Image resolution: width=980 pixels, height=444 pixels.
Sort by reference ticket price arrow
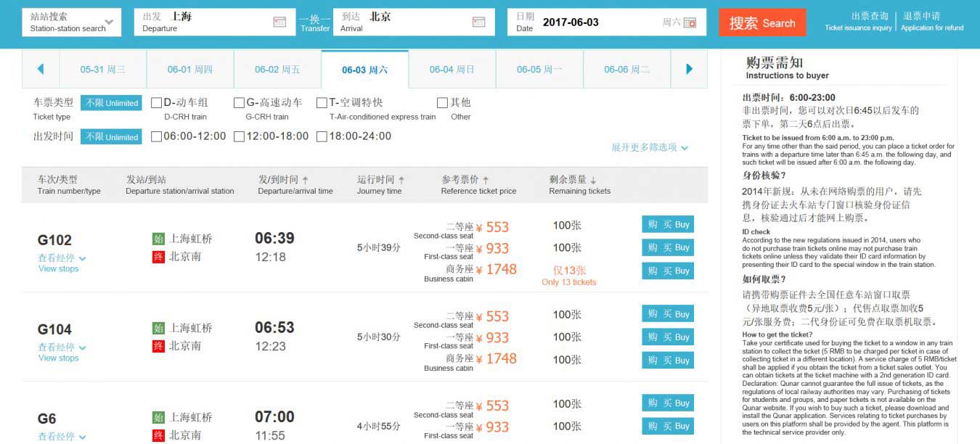pyautogui.click(x=486, y=180)
